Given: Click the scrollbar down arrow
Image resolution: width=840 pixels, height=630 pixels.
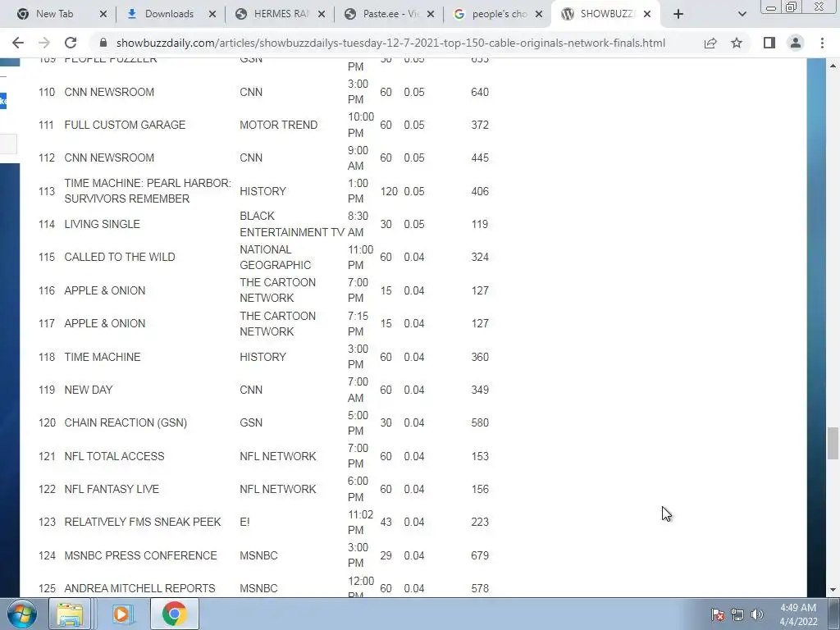Looking at the screenshot, I should pyautogui.click(x=833, y=590).
